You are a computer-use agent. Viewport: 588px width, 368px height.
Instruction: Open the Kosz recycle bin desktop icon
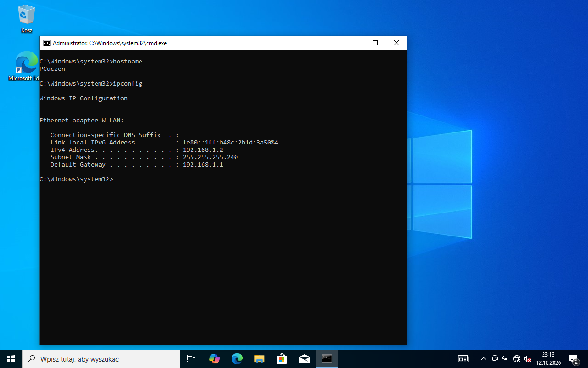27,19
